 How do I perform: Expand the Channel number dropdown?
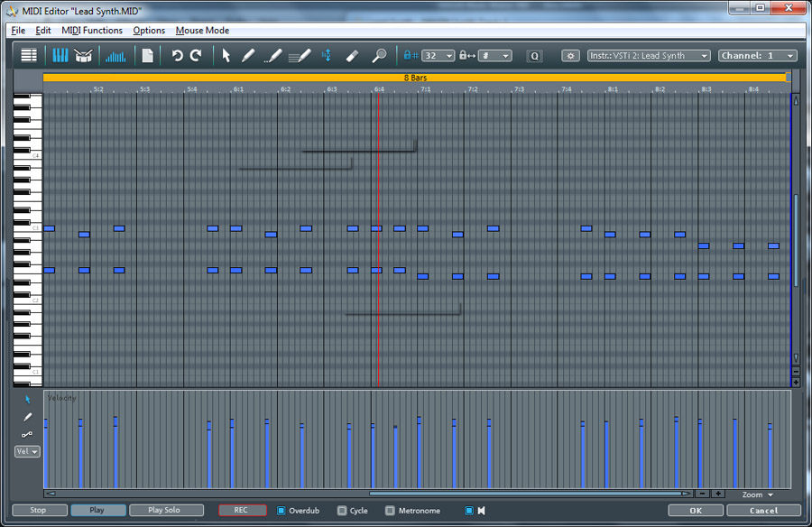(758, 56)
